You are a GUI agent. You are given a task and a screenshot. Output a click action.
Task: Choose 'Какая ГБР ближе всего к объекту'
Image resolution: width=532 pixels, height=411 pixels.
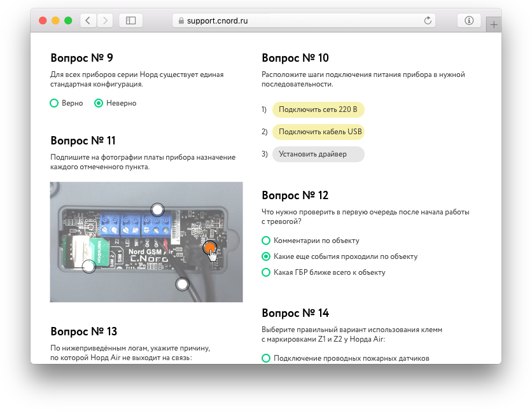pyautogui.click(x=324, y=272)
